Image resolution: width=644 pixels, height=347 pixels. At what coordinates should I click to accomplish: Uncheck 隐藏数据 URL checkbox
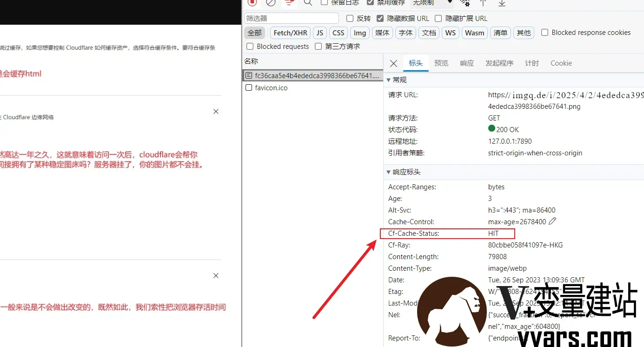(x=380, y=19)
